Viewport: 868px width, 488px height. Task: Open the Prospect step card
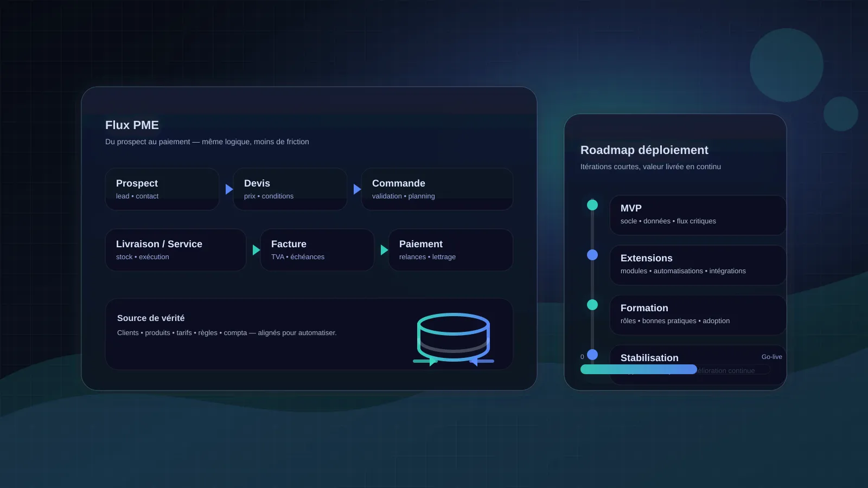162,189
